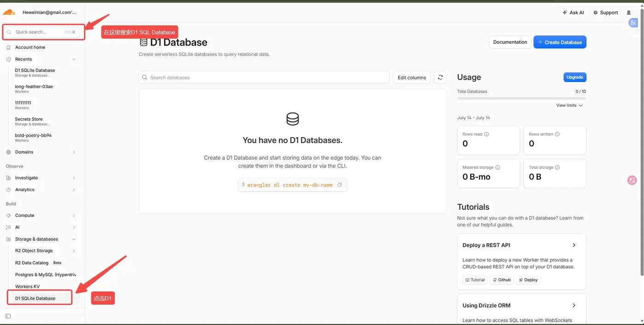Image resolution: width=644 pixels, height=325 pixels.
Task: Open Workers KV
Action: 28,287
